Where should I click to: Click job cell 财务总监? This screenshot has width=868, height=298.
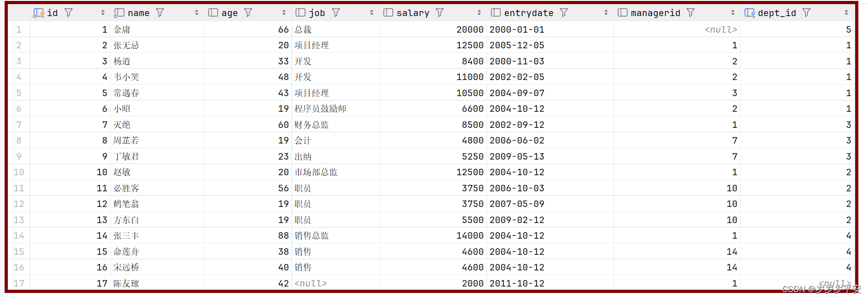coord(312,125)
